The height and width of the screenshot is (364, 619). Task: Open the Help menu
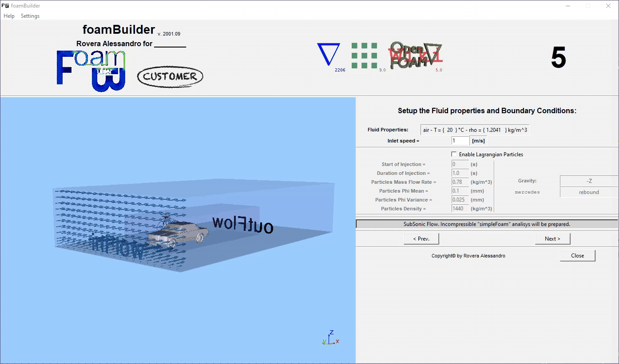[x=9, y=16]
